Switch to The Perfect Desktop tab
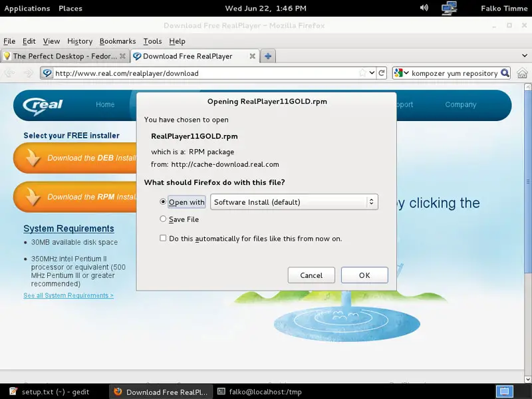The height and width of the screenshot is (399, 532). click(x=65, y=56)
